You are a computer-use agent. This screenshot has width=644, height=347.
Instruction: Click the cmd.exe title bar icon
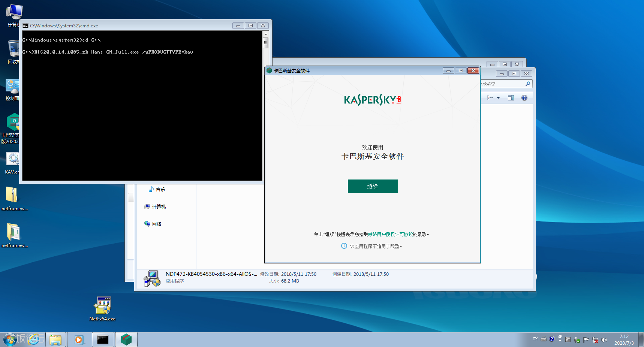click(x=25, y=26)
